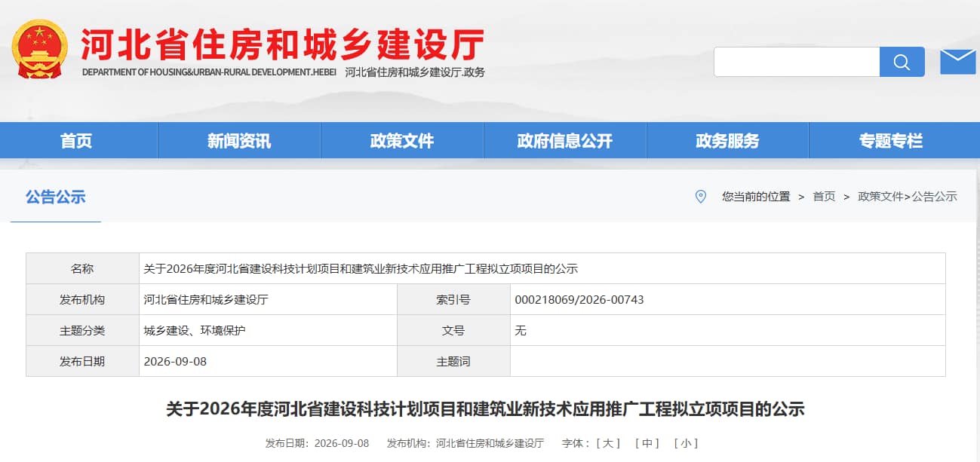Set font size to 小
Image resolution: width=980 pixels, height=462 pixels.
(686, 443)
